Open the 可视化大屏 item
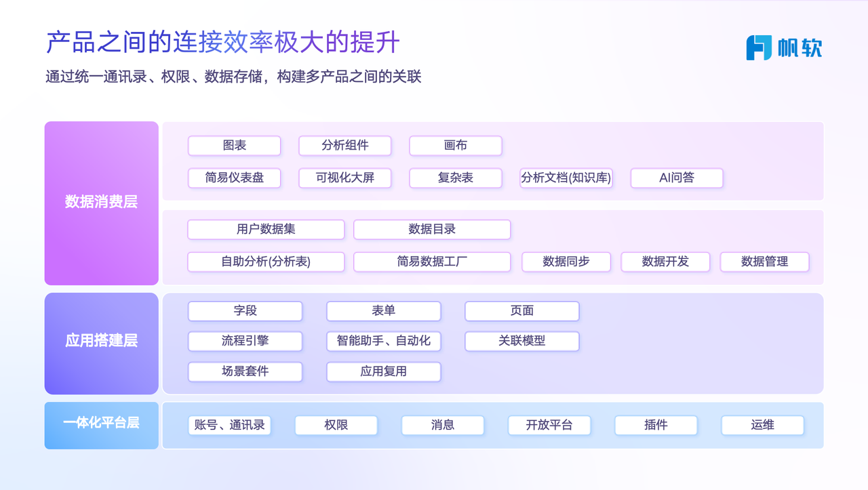Viewport: 868px width, 490px height. [x=345, y=178]
